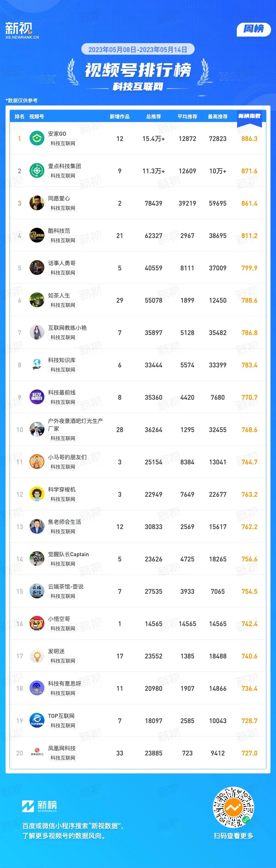276x868 pixels.
Task: Click the date range 2023年05月08日 pill
Action: click(138, 49)
